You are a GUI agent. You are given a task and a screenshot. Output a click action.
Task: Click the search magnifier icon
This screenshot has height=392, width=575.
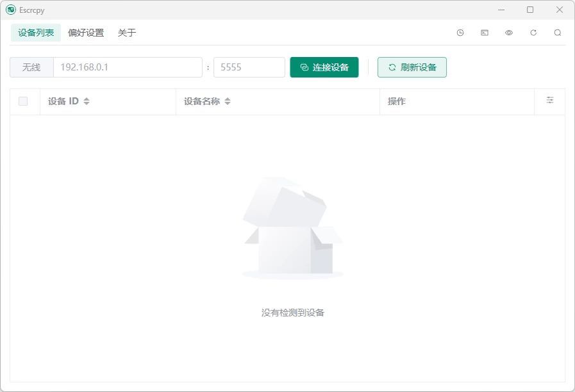(558, 33)
